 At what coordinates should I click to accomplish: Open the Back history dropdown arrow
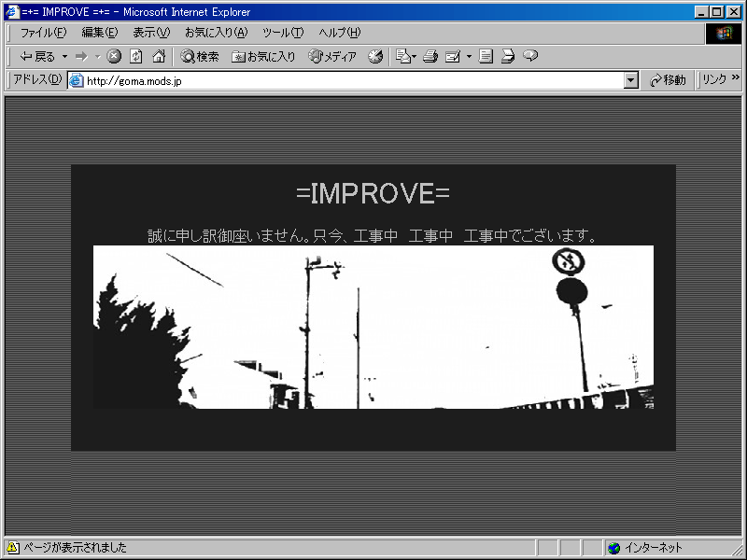[x=64, y=57]
